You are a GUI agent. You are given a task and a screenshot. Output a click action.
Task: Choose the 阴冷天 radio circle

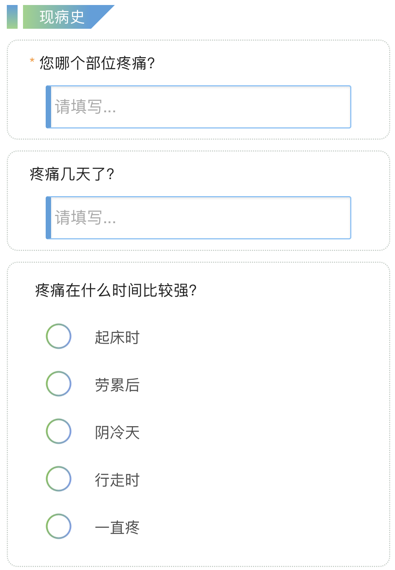point(59,431)
